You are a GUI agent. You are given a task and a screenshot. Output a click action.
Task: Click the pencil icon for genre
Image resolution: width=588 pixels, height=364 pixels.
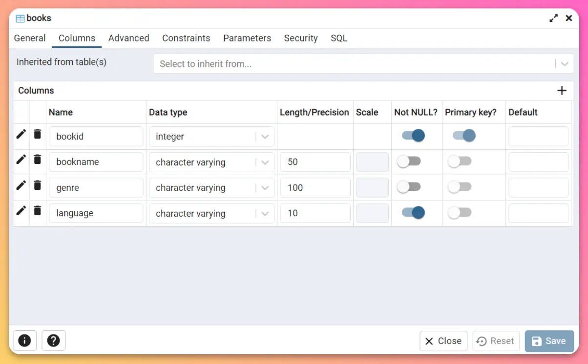(x=21, y=185)
